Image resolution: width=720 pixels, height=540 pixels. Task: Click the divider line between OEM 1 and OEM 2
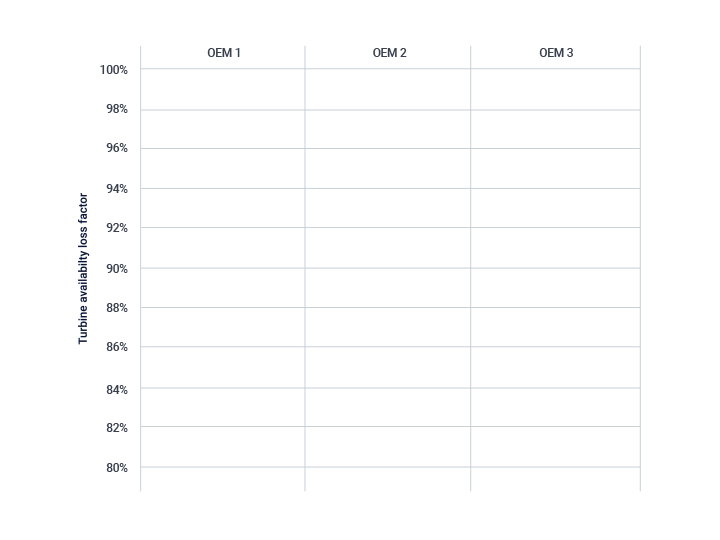[x=305, y=269]
